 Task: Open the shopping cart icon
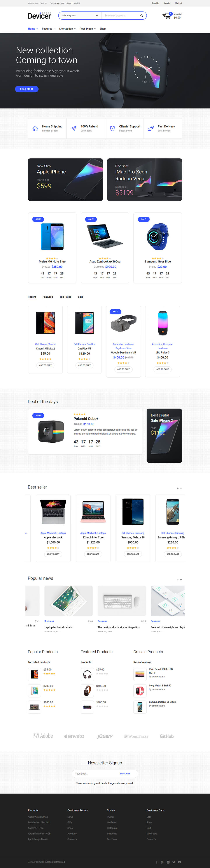(166, 16)
